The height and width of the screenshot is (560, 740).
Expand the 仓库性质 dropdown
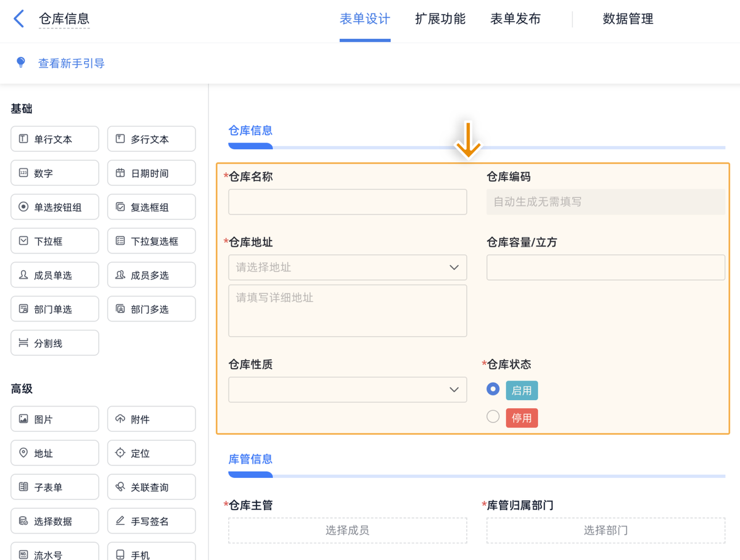pos(347,390)
